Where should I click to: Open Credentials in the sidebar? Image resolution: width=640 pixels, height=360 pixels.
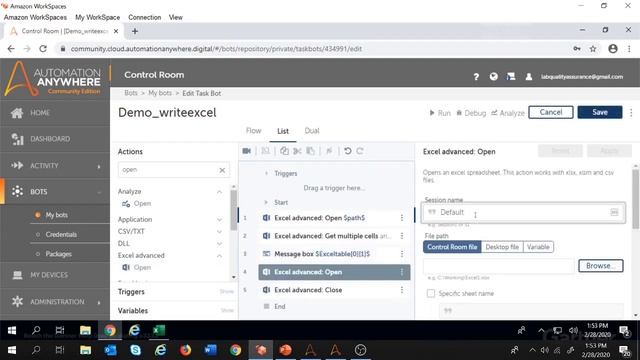coord(61,234)
